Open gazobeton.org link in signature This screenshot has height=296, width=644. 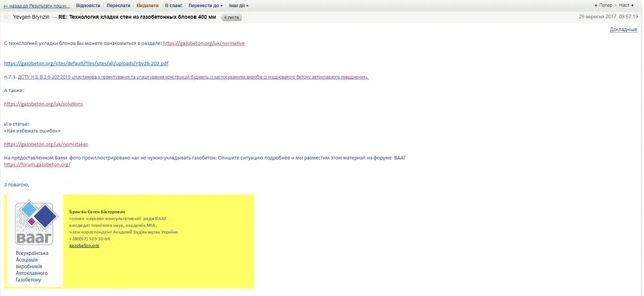pyautogui.click(x=84, y=246)
